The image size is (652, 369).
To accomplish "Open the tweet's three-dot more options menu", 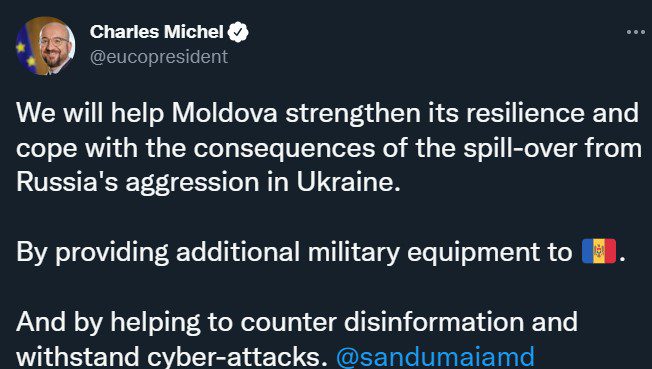I will [636, 32].
